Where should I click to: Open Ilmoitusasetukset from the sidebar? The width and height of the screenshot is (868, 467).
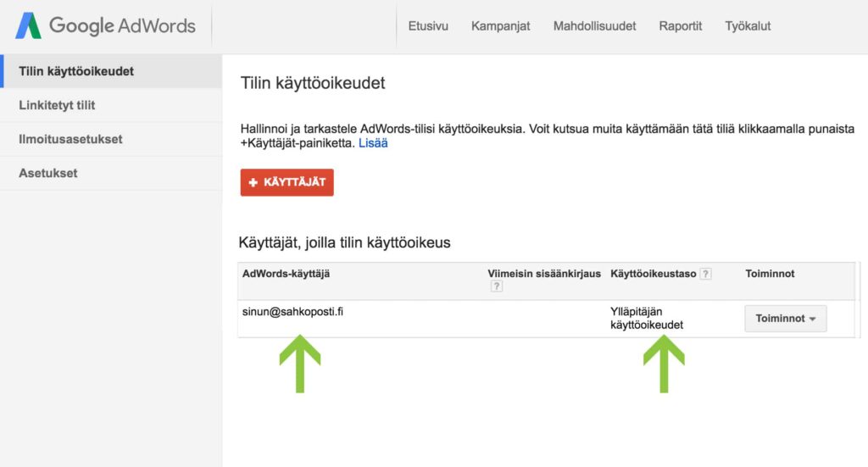[111, 140]
